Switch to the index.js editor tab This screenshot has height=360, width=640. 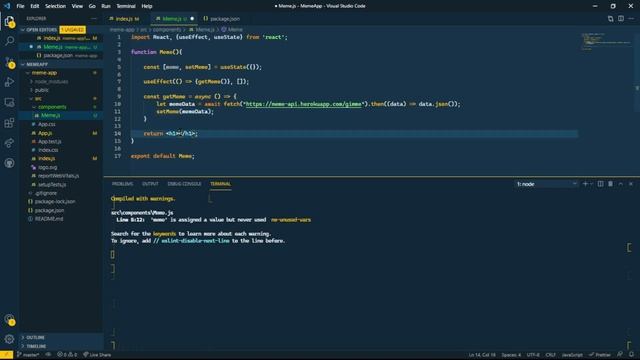pyautogui.click(x=124, y=19)
